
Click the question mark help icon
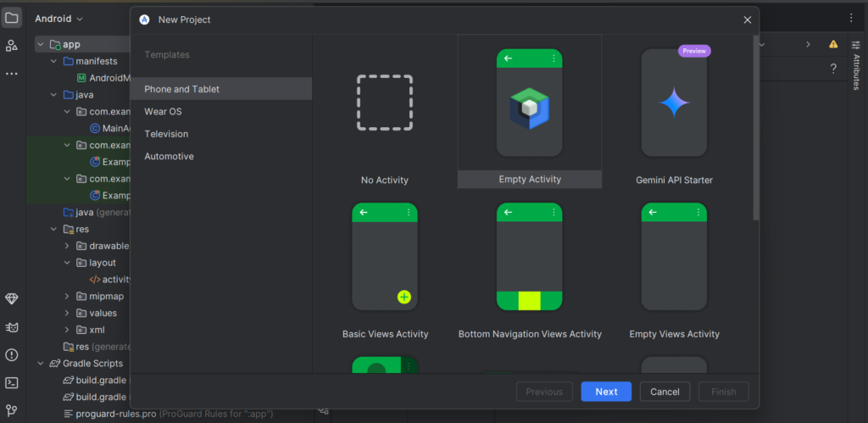833,70
